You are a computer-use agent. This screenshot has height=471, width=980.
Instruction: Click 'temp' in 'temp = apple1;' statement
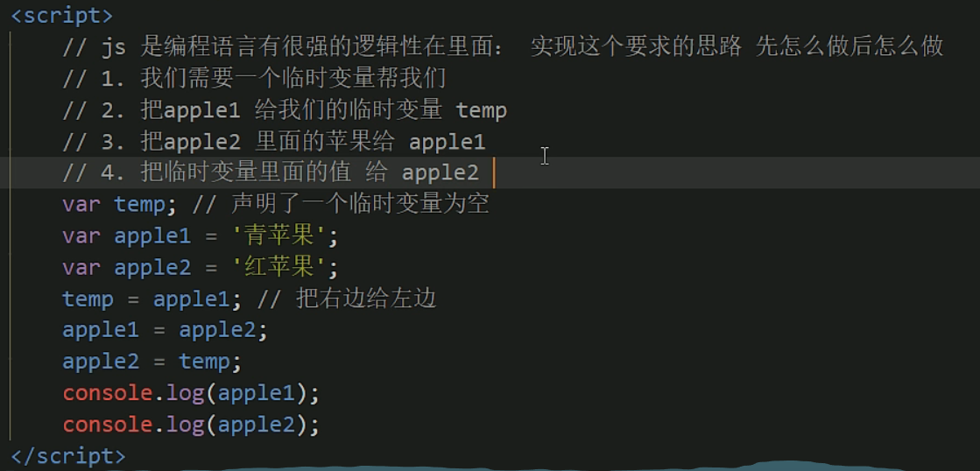88,299
